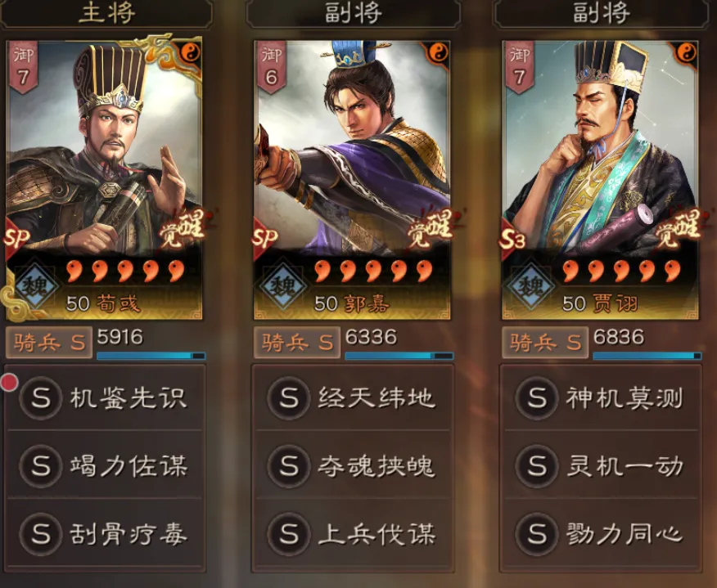Image resolution: width=717 pixels, height=588 pixels.
Task: Click the yin-yang icon on 贾诩's card
Action: [x=687, y=52]
